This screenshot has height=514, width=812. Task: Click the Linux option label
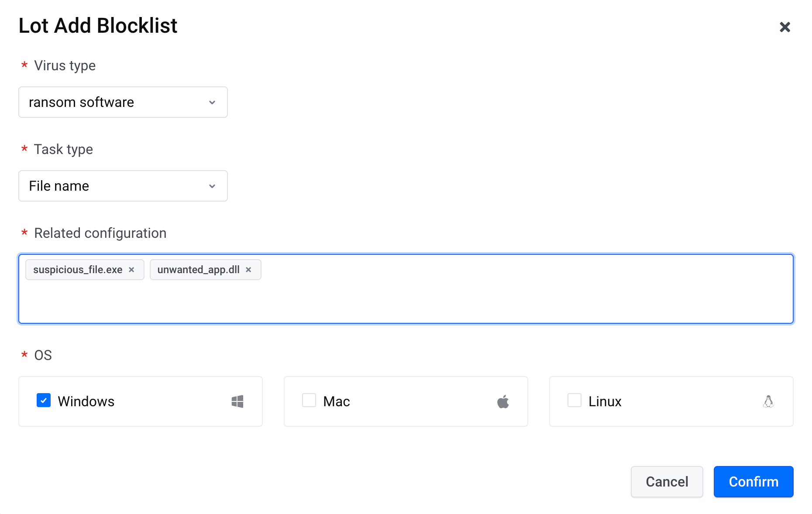coord(605,401)
